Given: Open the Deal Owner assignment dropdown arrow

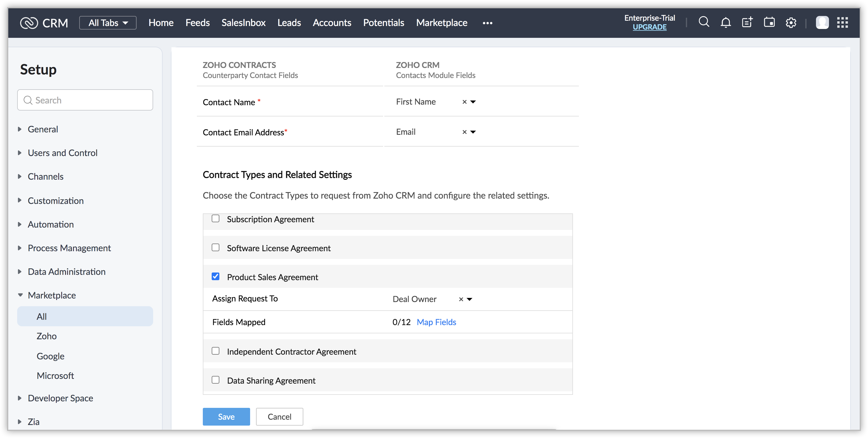Looking at the screenshot, I should point(469,299).
